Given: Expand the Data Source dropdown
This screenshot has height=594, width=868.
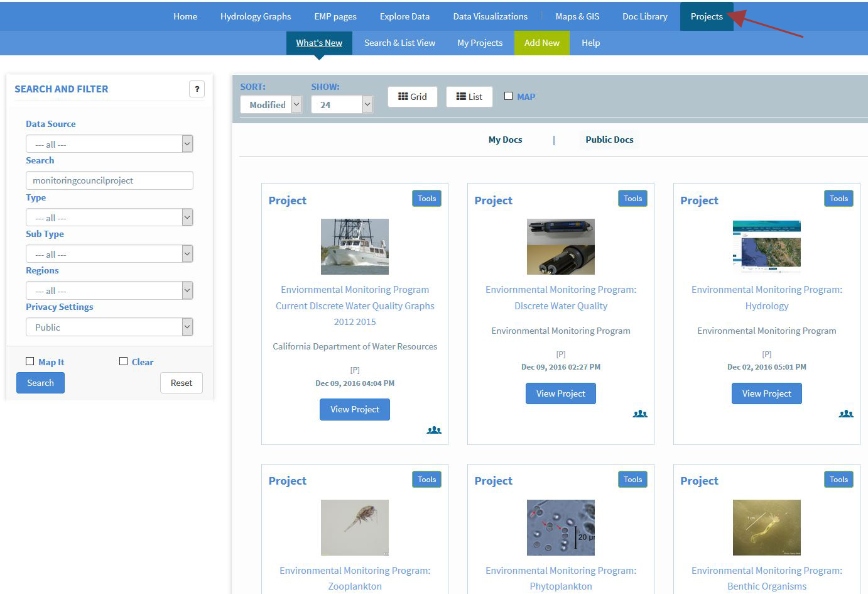Looking at the screenshot, I should (109, 144).
